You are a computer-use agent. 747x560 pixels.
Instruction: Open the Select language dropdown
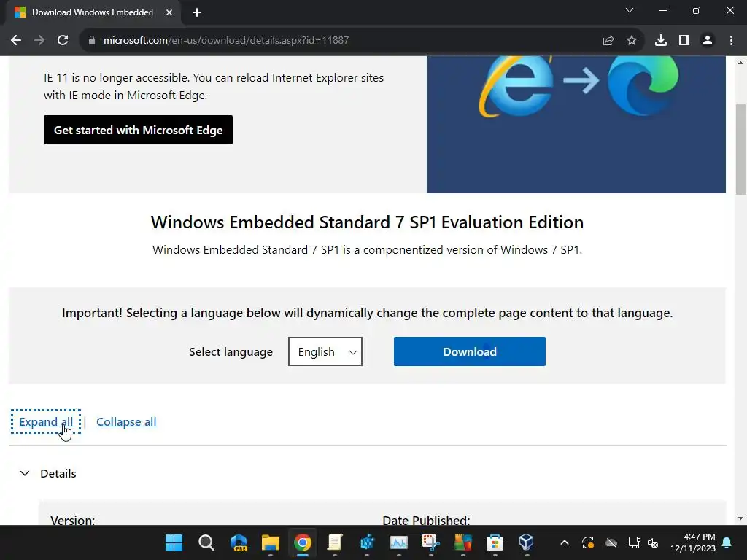click(325, 352)
